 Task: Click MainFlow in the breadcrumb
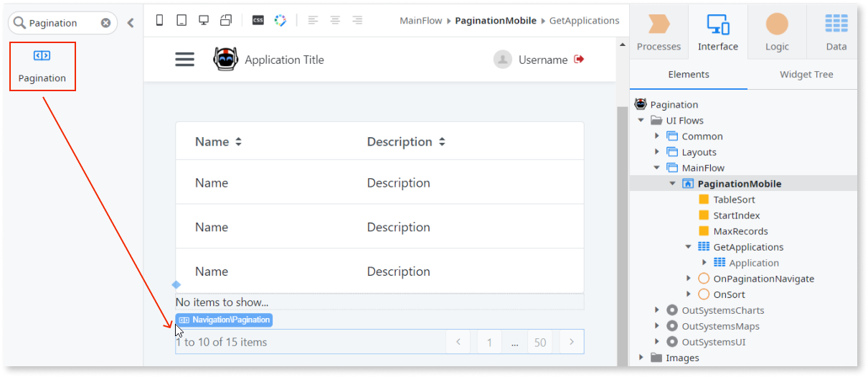pos(421,21)
